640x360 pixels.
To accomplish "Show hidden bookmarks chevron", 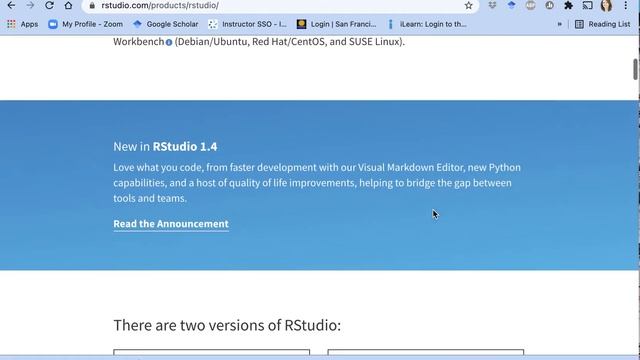I will 560,24.
